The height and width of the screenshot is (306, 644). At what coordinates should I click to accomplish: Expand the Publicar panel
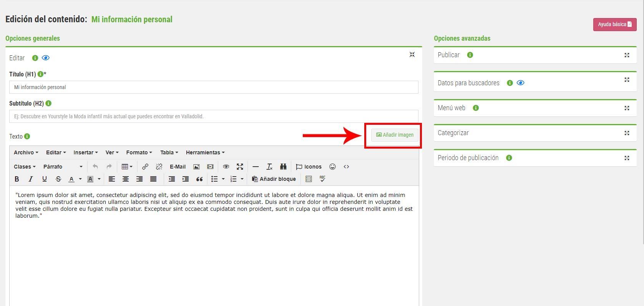[627, 55]
